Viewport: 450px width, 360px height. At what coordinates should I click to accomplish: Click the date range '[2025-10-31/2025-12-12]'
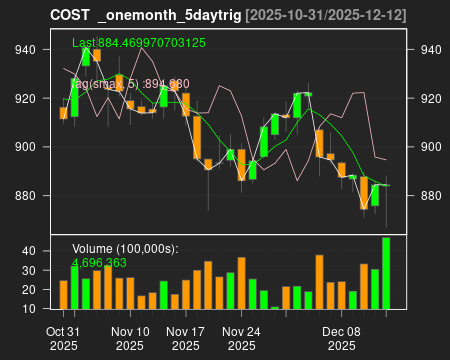[326, 15]
